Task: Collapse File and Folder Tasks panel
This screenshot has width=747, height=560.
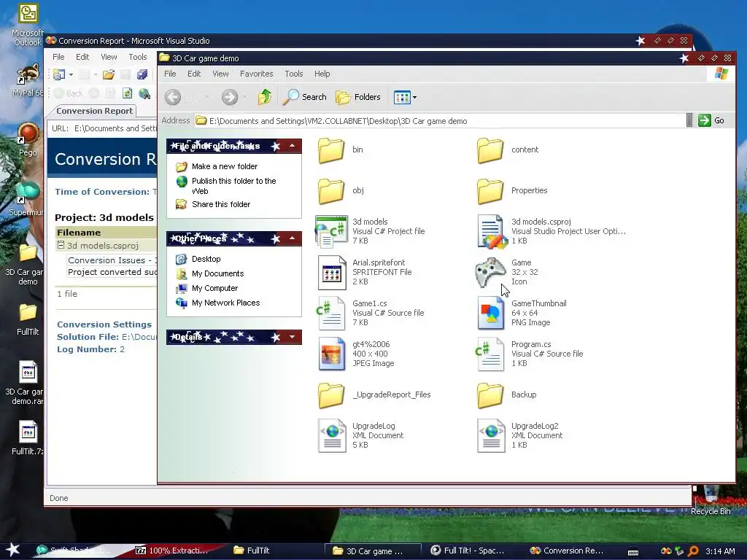Action: click(292, 146)
